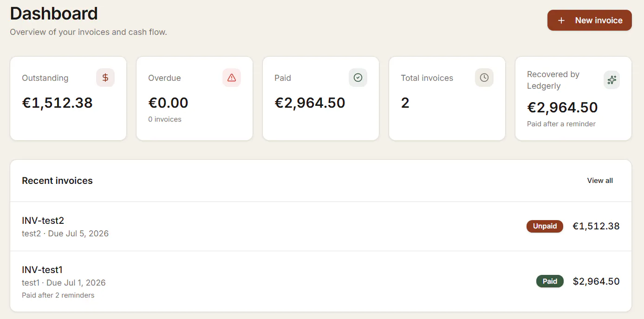644x319 pixels.
Task: Click the Dashboard page title
Action: 54,13
